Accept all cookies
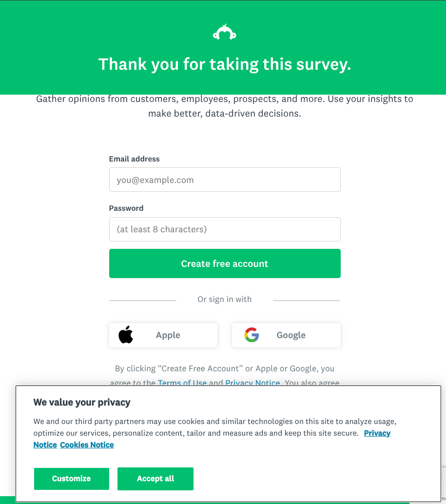The image size is (446, 504). [x=155, y=479]
